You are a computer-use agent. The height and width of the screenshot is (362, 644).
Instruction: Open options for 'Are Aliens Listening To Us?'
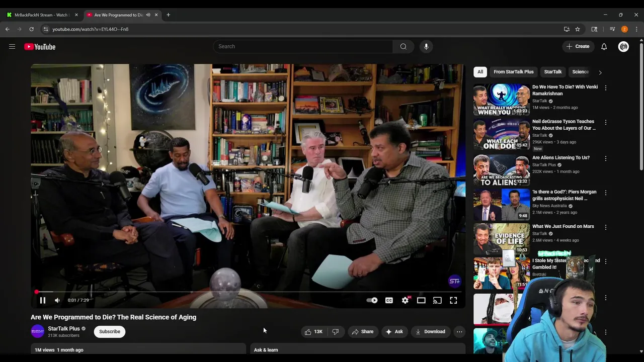pos(606,158)
